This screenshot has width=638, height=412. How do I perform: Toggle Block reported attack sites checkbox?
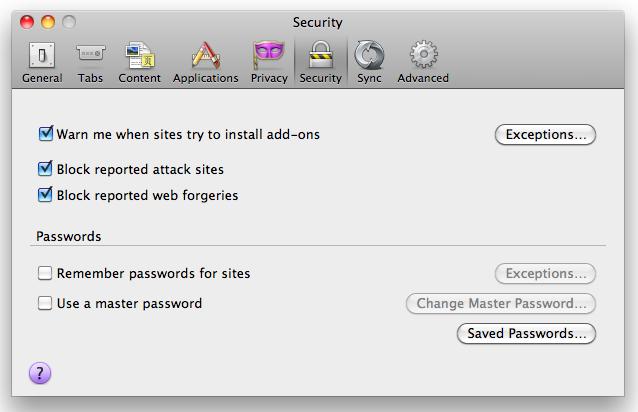click(x=45, y=169)
